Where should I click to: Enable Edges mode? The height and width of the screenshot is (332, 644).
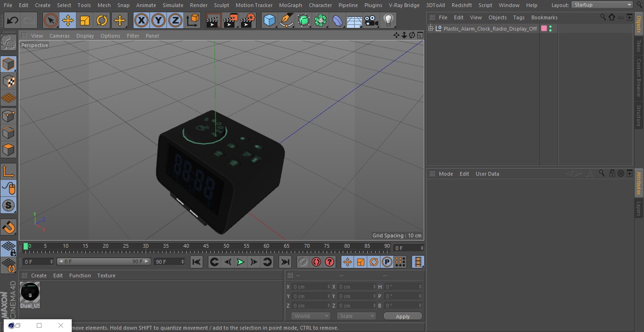[x=8, y=132]
